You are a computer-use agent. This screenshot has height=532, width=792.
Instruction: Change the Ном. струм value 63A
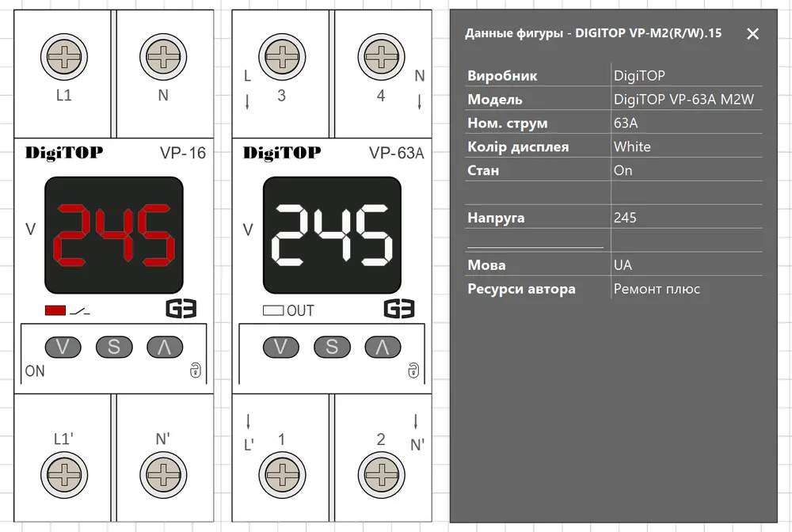tap(687, 123)
